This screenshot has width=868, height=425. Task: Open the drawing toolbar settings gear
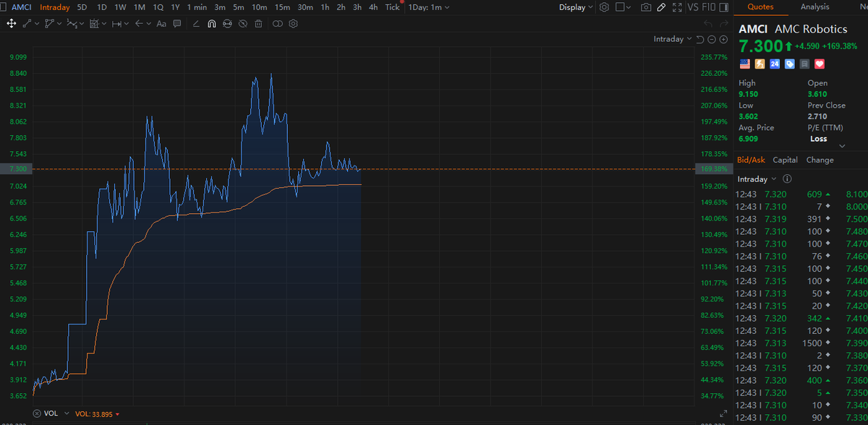pos(293,23)
